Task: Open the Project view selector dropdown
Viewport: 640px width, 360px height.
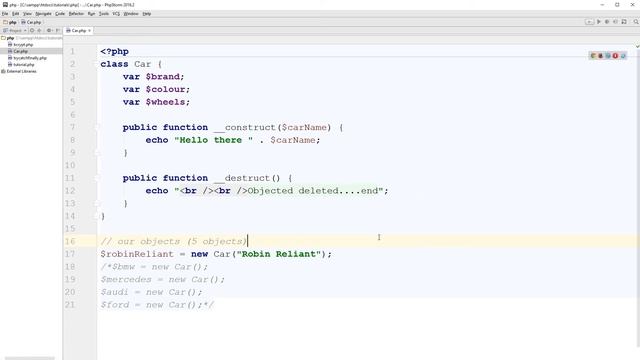Action: (x=15, y=30)
